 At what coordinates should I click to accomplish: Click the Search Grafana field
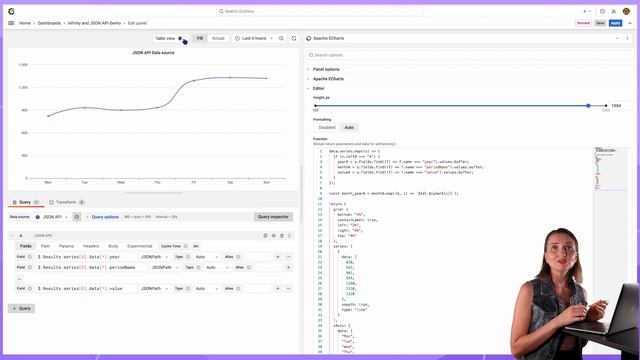point(320,11)
